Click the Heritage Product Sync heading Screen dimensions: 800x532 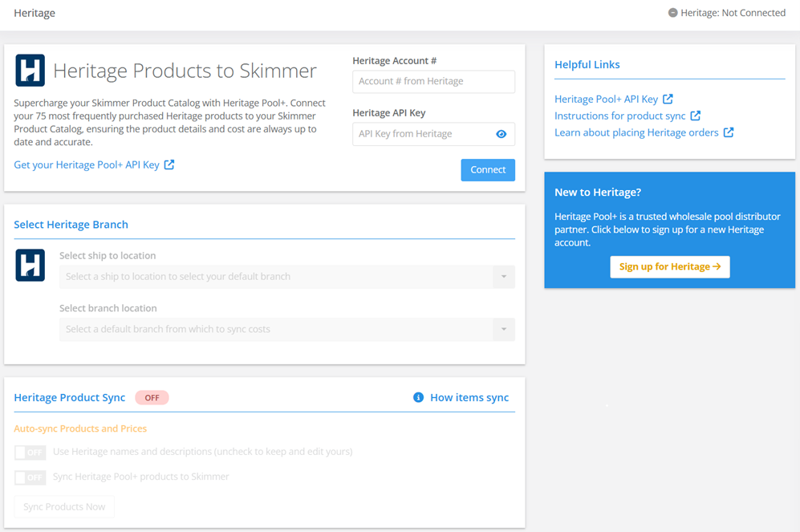[x=69, y=397]
